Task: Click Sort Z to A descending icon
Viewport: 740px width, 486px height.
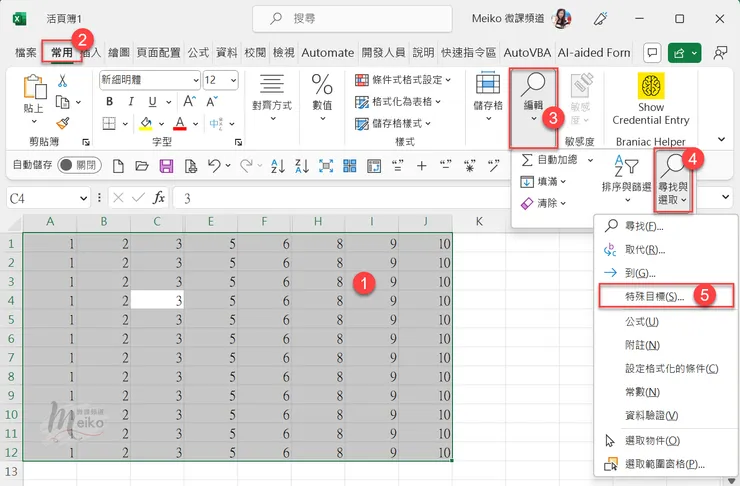Action: click(302, 166)
